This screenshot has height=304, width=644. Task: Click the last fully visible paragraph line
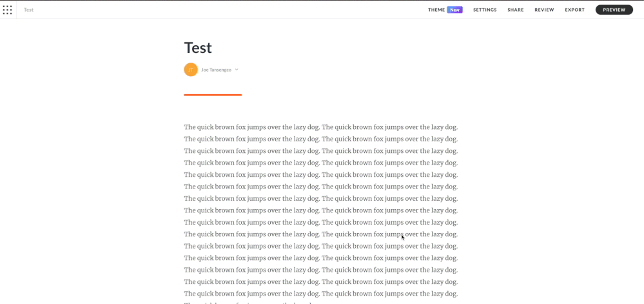click(320, 294)
